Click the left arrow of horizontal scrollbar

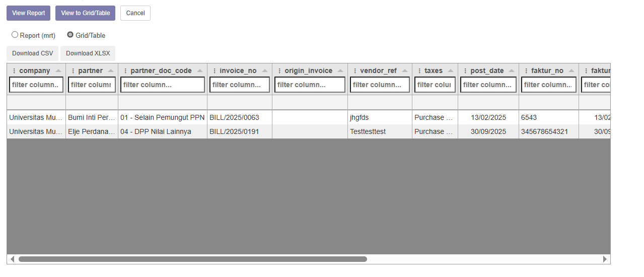point(12,259)
